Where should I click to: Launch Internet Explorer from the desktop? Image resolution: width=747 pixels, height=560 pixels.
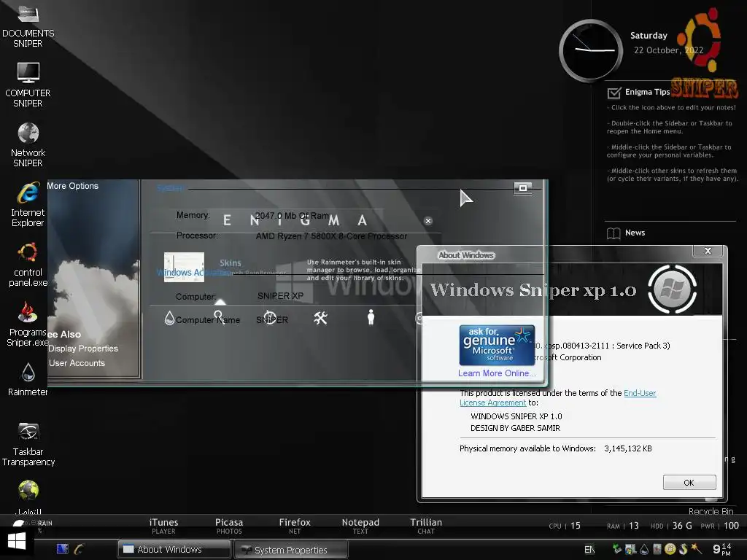28,205
